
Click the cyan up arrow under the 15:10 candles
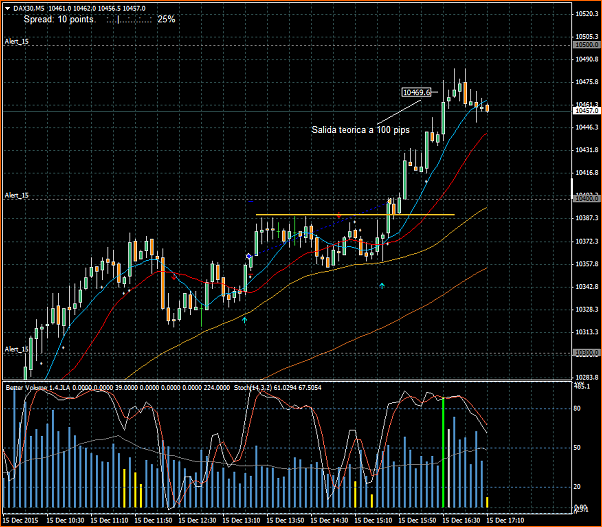(x=382, y=286)
